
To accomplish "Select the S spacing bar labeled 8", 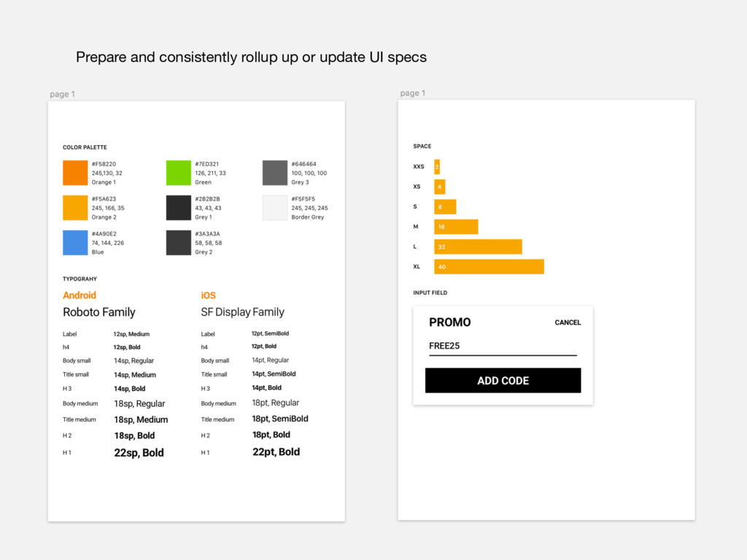I will 445,206.
